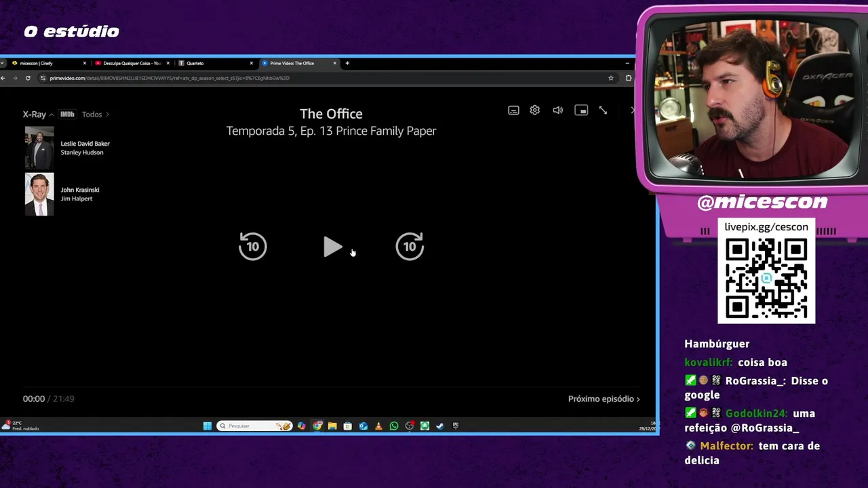
Task: Open Outlook from taskbar
Action: [x=363, y=426]
